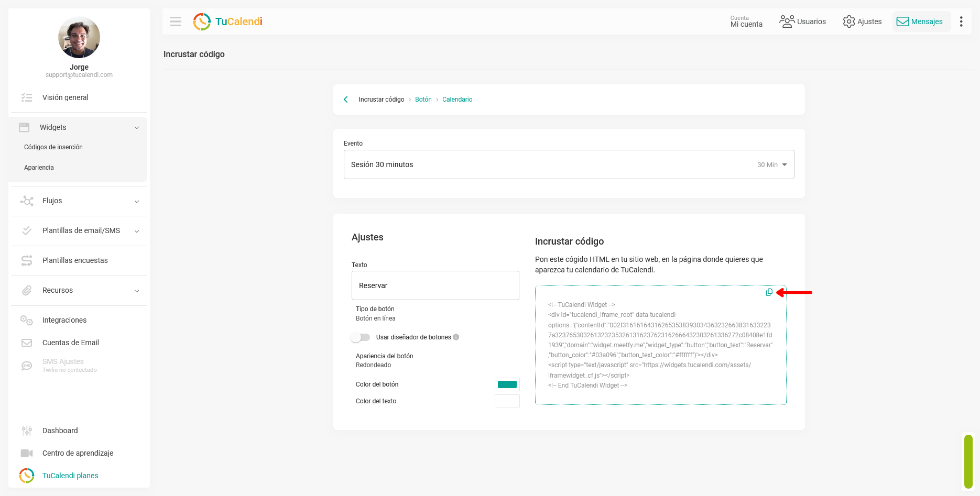Open Códigos de inserción submenu item
Viewport: 980px width, 496px height.
(53, 147)
